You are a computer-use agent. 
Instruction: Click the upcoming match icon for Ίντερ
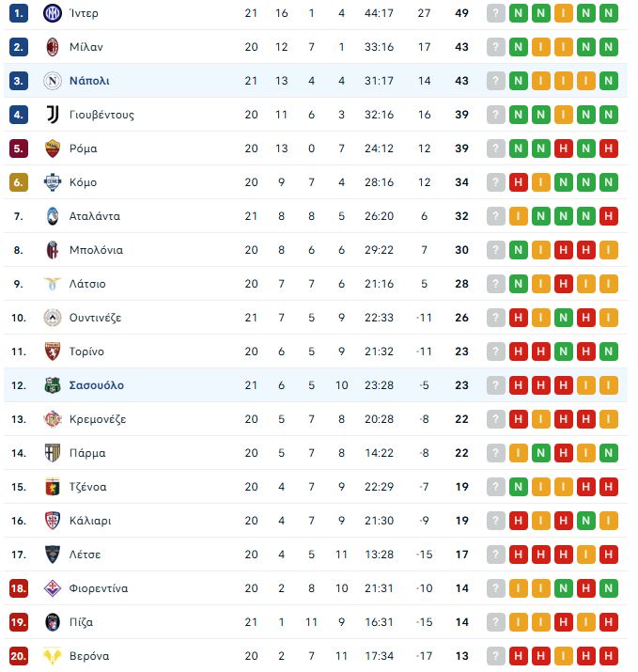point(496,13)
